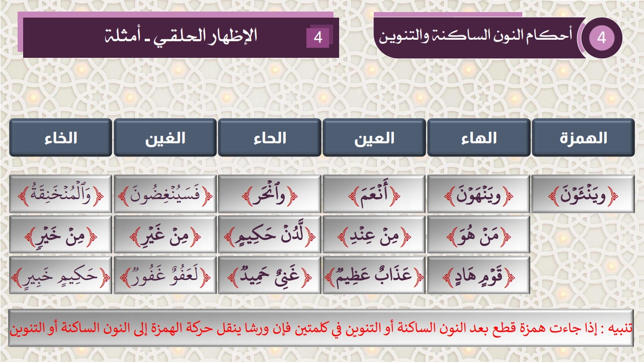Click the circular number 4 badge
This screenshot has height=362, width=644.
[602, 38]
